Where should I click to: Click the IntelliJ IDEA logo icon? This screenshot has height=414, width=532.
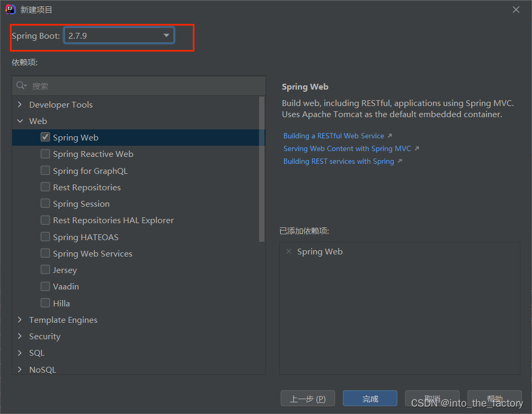(11, 10)
